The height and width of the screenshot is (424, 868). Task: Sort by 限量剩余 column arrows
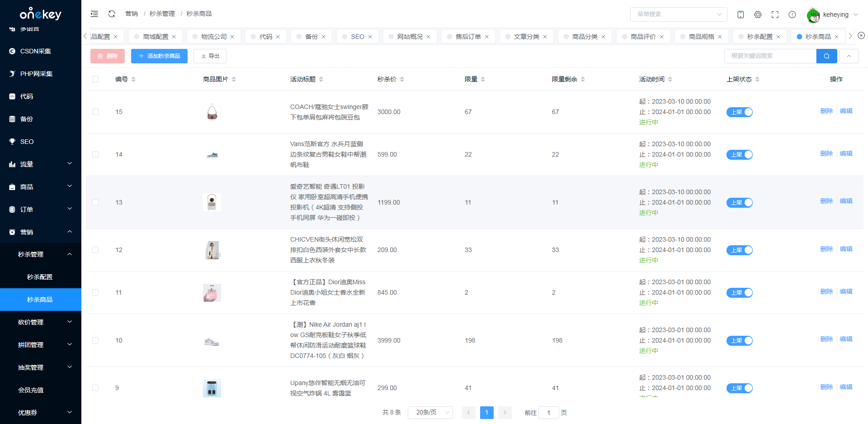(583, 79)
